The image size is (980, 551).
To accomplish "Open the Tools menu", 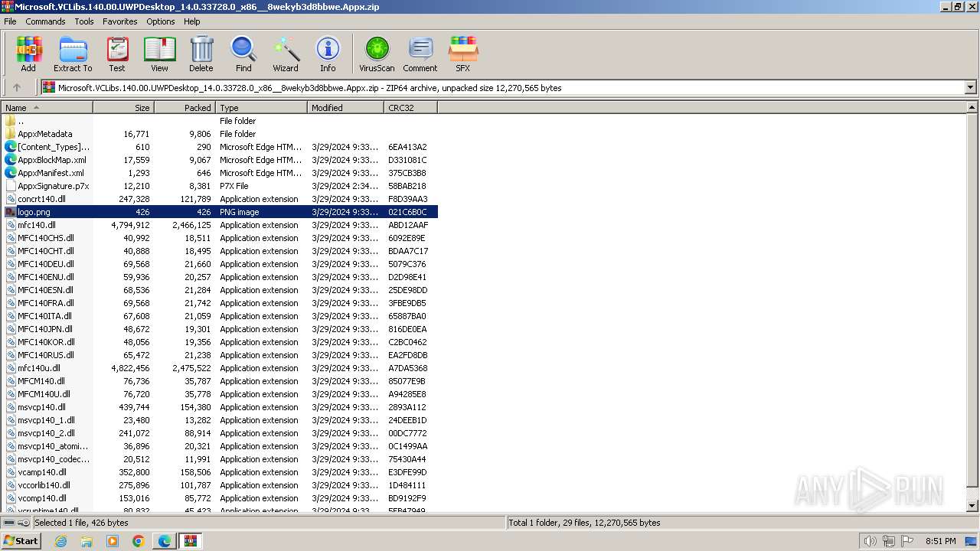I will (84, 21).
